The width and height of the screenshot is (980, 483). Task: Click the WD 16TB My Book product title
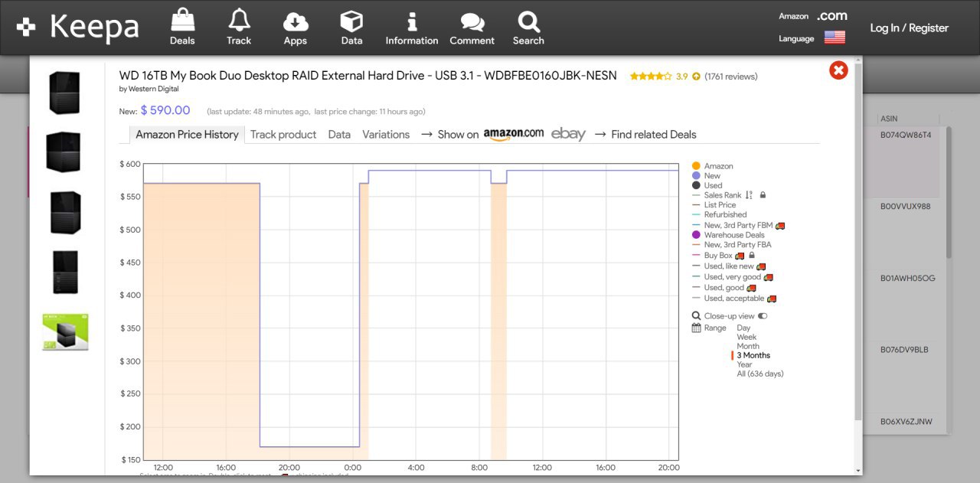[367, 76]
